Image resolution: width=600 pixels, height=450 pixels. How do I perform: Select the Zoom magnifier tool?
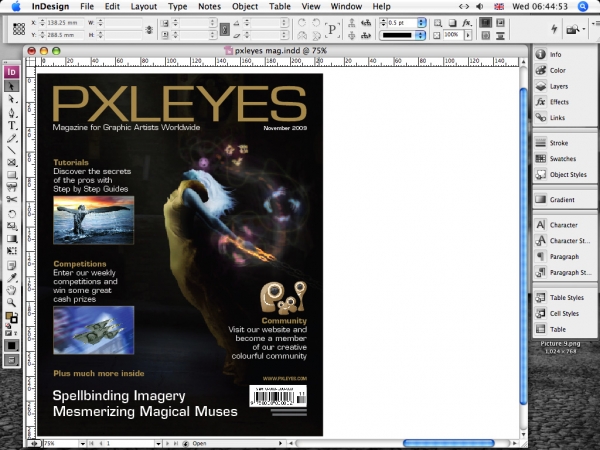pos(11,303)
